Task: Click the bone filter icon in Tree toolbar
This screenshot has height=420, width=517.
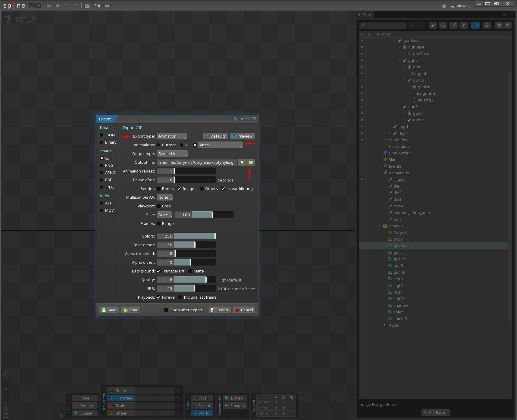Action: click(433, 25)
